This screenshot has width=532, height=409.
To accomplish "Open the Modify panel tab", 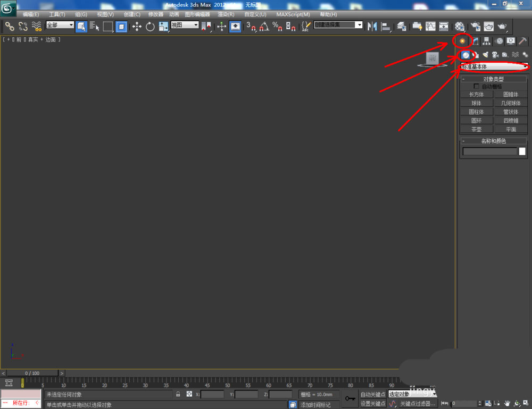I will 475,41.
